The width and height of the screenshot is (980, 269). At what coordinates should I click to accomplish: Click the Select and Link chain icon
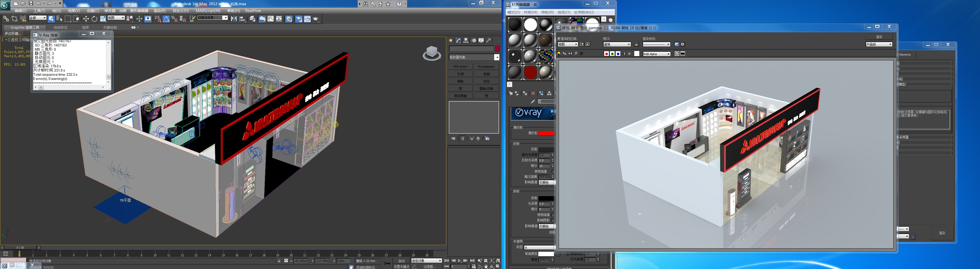click(x=6, y=18)
